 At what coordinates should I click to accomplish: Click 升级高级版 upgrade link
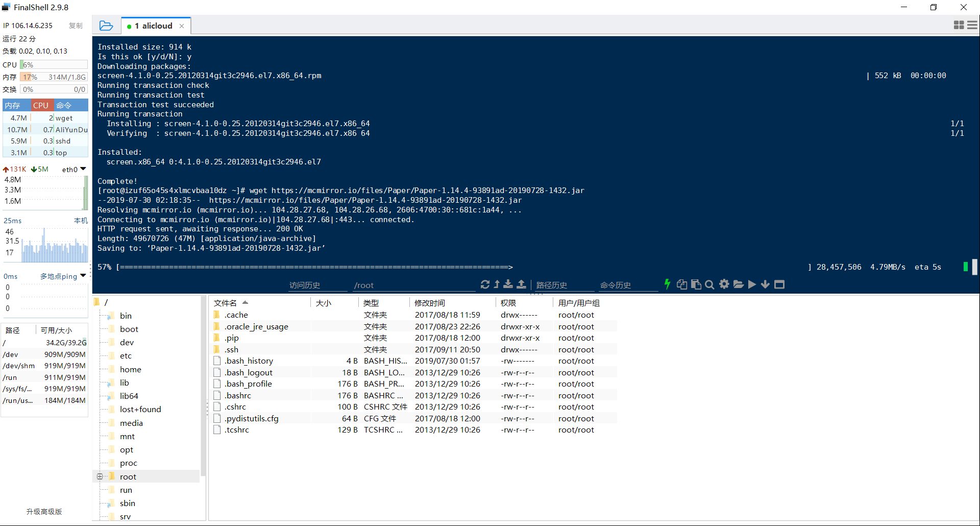[x=44, y=512]
